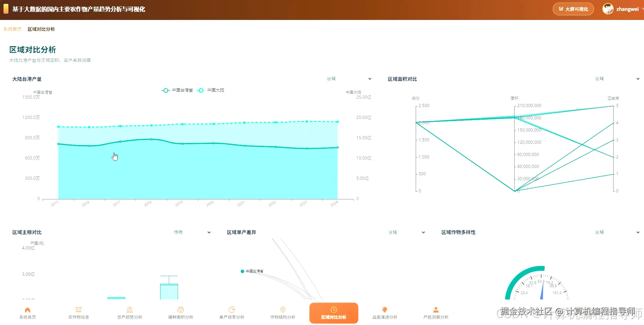Expand 区域 dropdown for 区域单产差异 chart

coord(407,232)
